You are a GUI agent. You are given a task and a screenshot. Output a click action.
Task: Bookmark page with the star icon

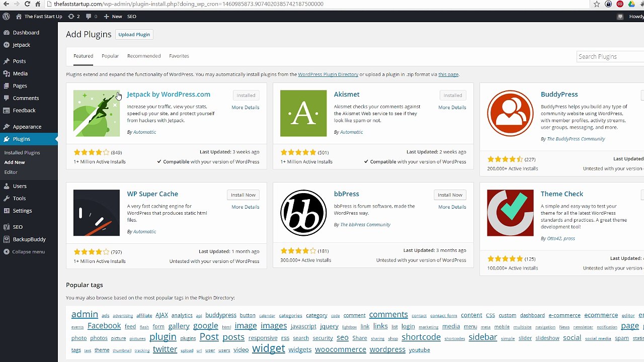coord(597,4)
